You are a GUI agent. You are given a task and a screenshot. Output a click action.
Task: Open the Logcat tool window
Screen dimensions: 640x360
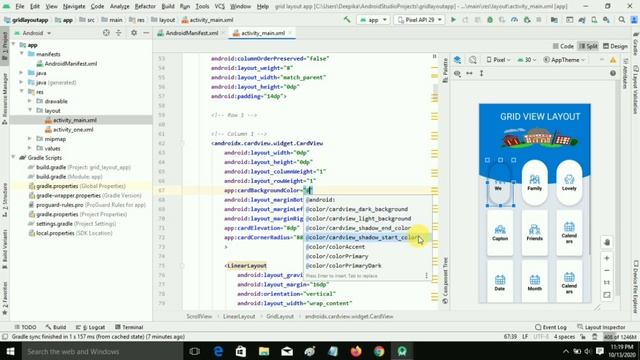pos(91,327)
